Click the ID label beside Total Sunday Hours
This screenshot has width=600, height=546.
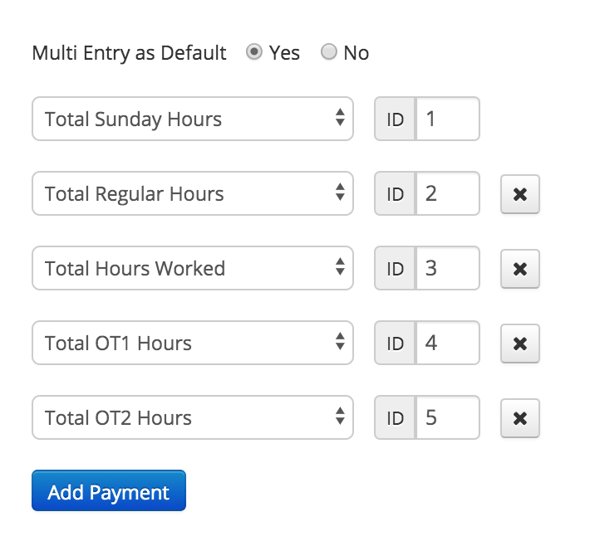[x=395, y=119]
